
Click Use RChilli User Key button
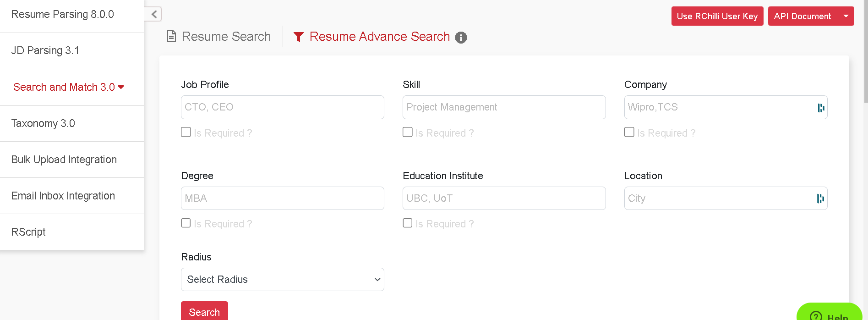[x=717, y=16]
